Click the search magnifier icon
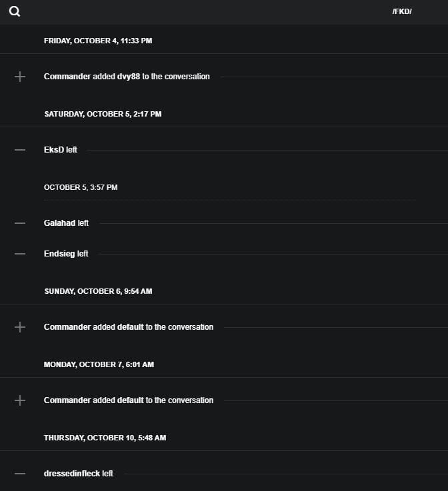The height and width of the screenshot is (491, 448). (x=15, y=11)
